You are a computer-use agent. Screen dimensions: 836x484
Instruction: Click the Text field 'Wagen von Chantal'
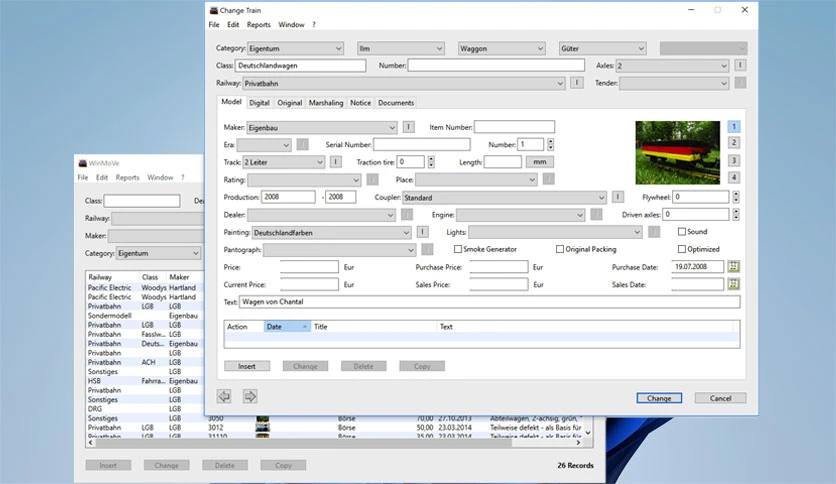[x=489, y=302]
